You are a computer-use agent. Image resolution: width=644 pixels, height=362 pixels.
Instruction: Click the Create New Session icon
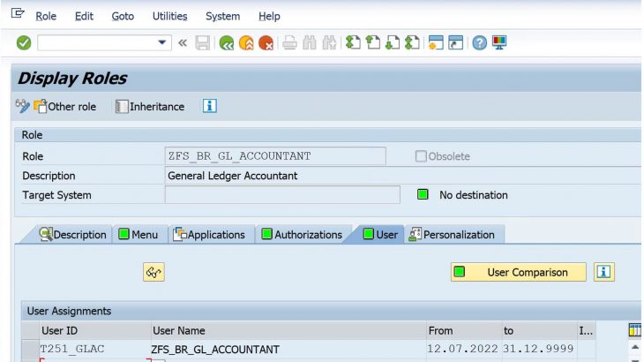436,42
